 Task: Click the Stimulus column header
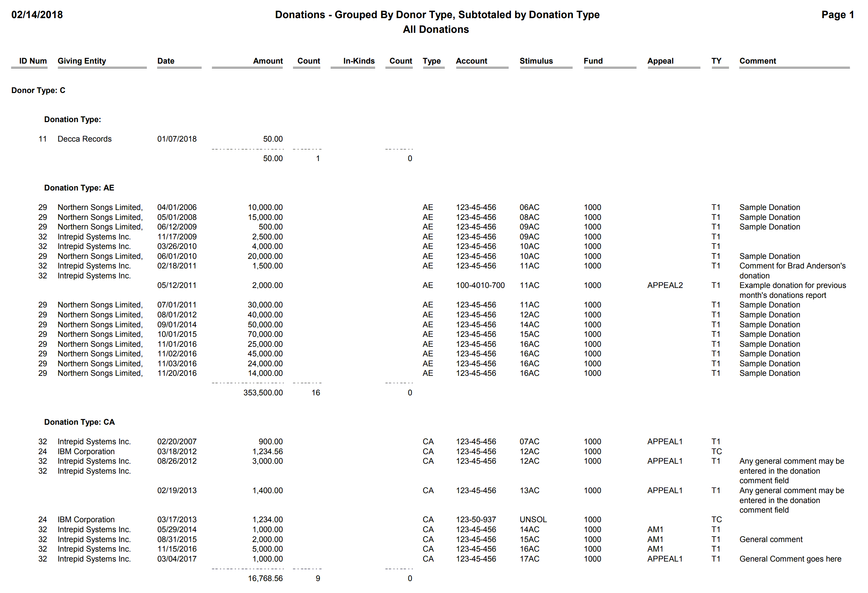point(536,61)
